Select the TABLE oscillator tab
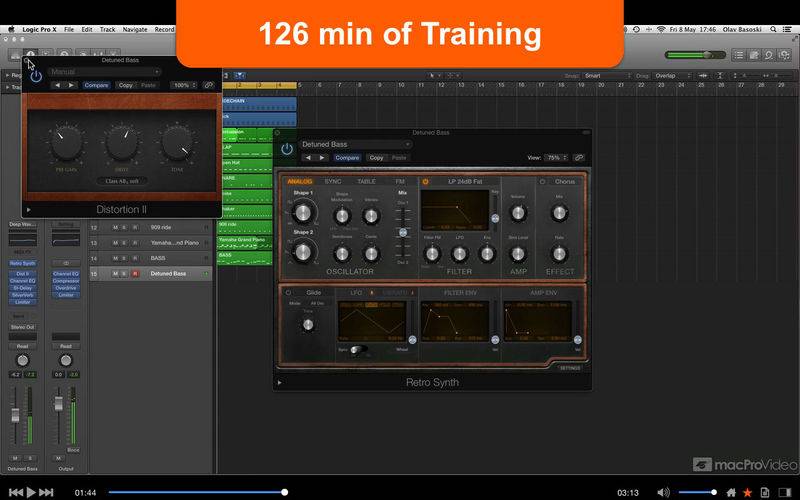Image resolution: width=800 pixels, height=500 pixels. pyautogui.click(x=366, y=182)
